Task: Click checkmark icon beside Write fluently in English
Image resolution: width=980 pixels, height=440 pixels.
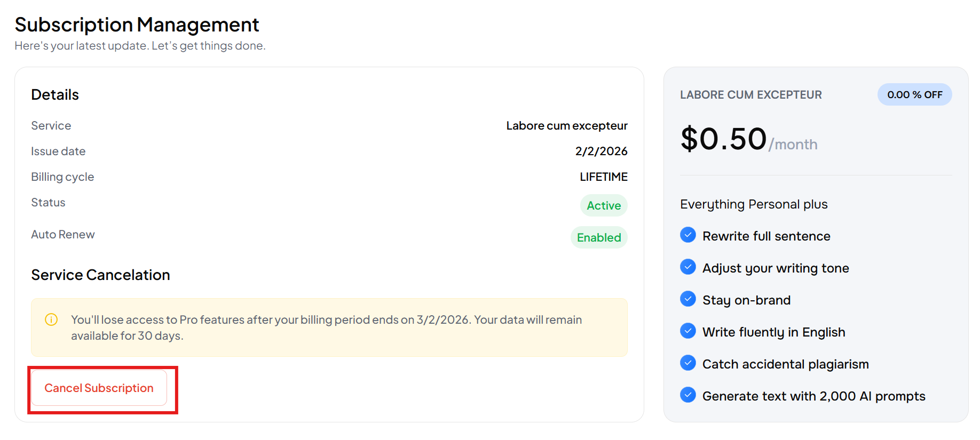Action: click(688, 331)
